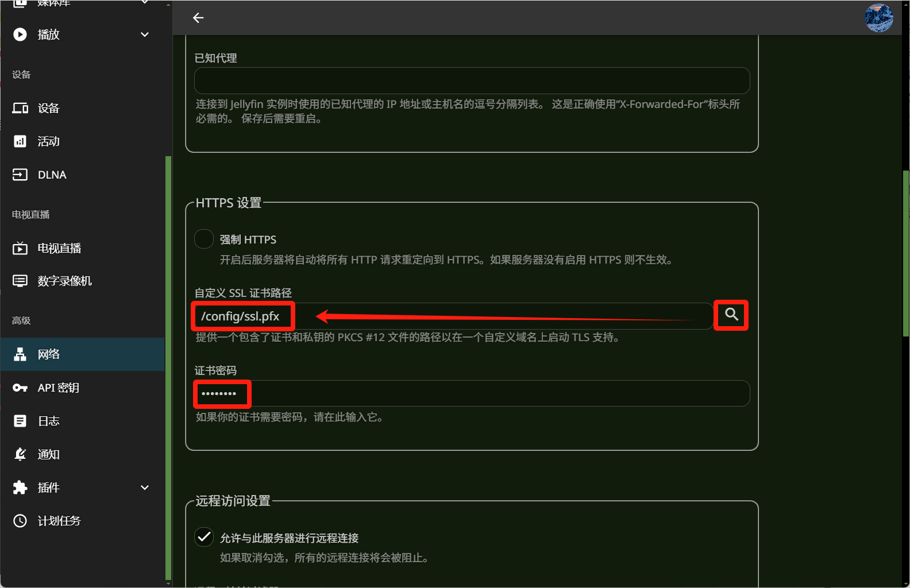Click the back arrow in the header
This screenshot has width=910, height=588.
click(x=198, y=18)
